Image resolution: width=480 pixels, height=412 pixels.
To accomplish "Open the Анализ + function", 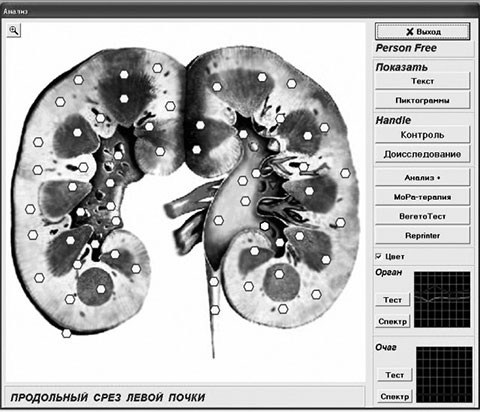I will pyautogui.click(x=422, y=178).
